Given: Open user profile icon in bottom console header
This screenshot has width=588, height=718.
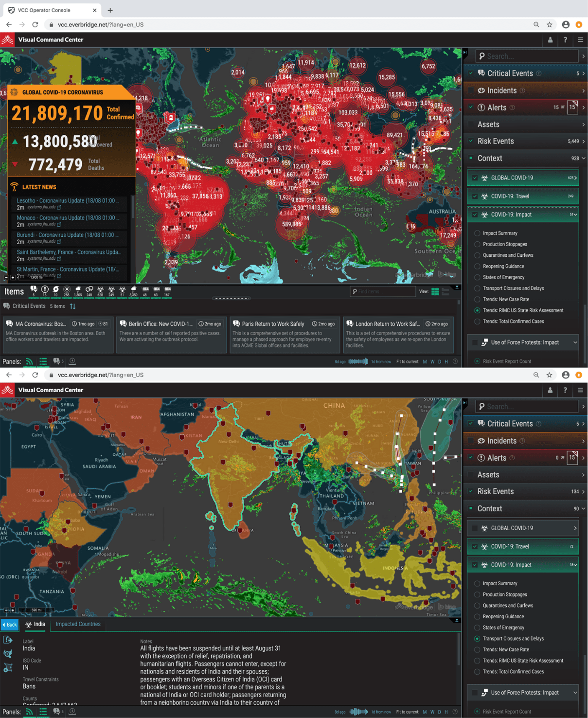Looking at the screenshot, I should (550, 390).
